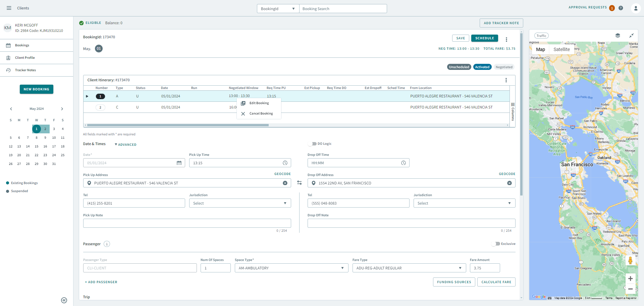Image resolution: width=644 pixels, height=306 pixels.
Task: Click the itinerary horizontal scrollbar
Action: [178, 125]
